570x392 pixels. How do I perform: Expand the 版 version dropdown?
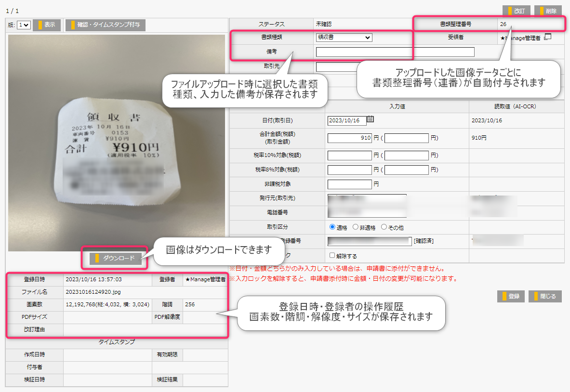tap(24, 25)
